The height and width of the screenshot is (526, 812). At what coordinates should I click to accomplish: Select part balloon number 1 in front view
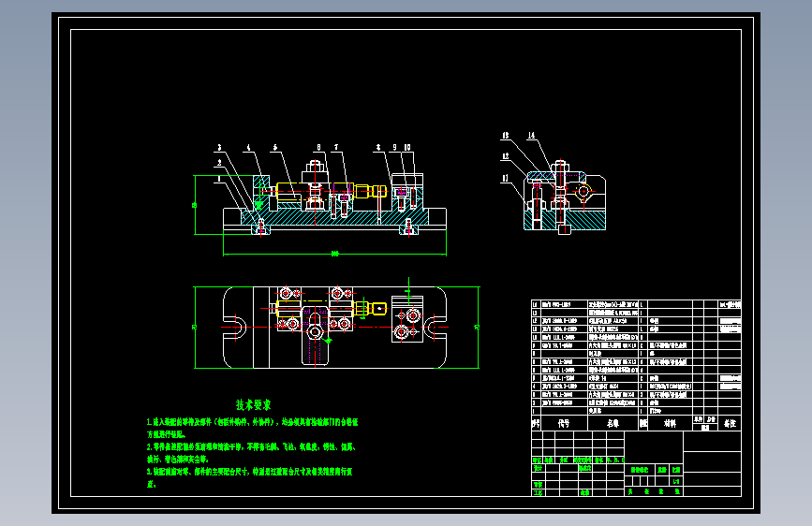[x=219, y=179]
